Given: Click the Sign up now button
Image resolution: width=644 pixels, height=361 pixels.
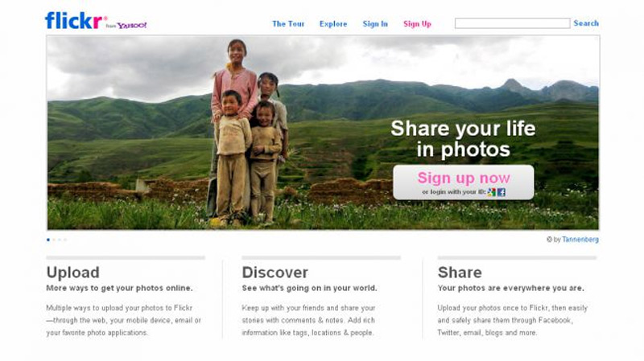Looking at the screenshot, I should point(464,183).
